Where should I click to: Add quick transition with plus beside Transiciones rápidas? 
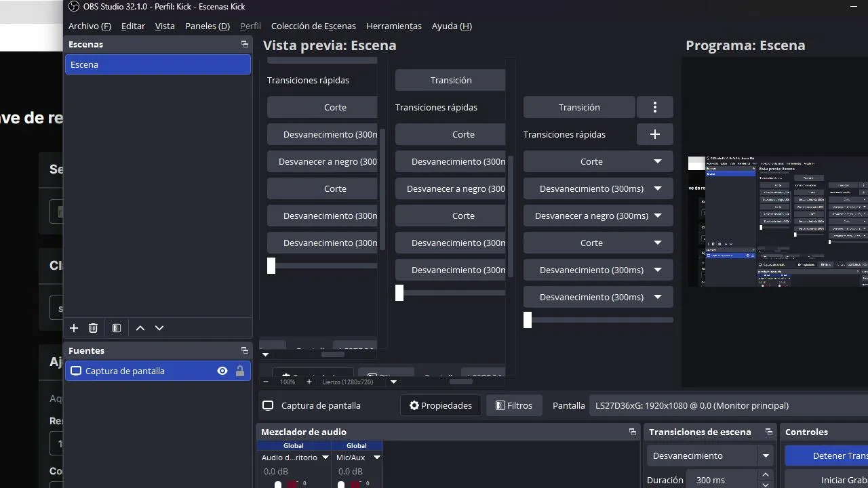tap(655, 134)
